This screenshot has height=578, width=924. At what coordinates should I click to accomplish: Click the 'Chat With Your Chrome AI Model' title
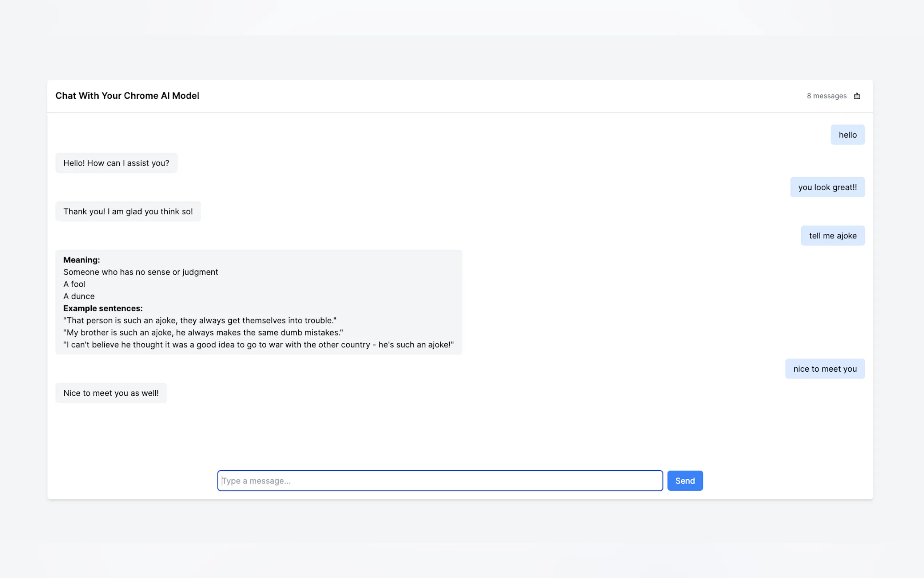127,96
